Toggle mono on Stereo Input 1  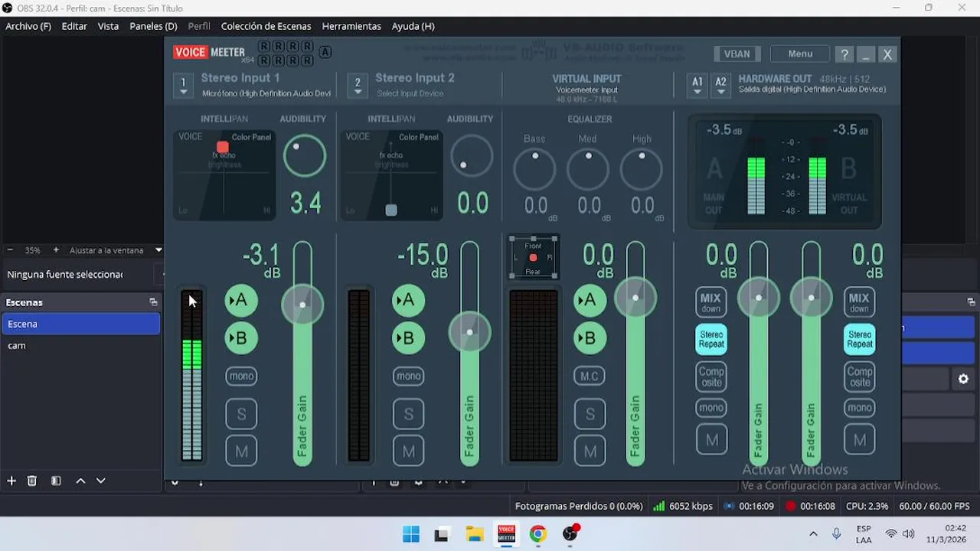click(x=241, y=376)
